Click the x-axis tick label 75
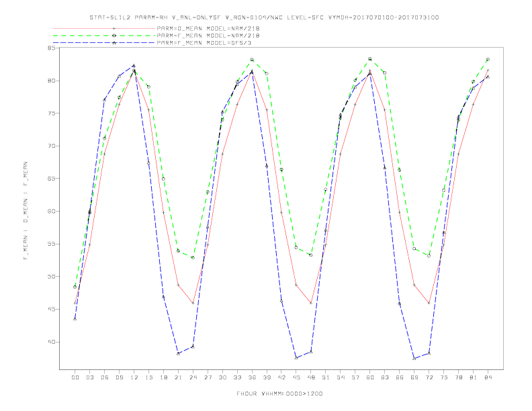This screenshot has width=532, height=411. (x=444, y=377)
